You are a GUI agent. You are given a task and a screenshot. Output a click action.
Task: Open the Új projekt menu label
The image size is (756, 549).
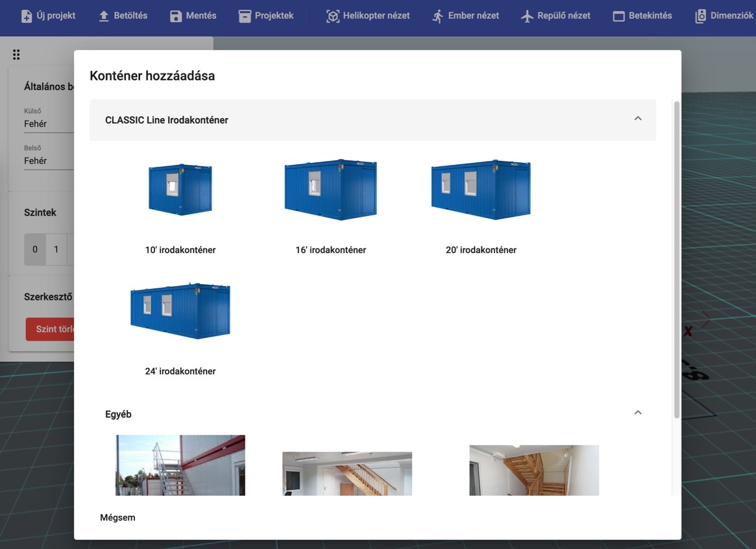56,16
